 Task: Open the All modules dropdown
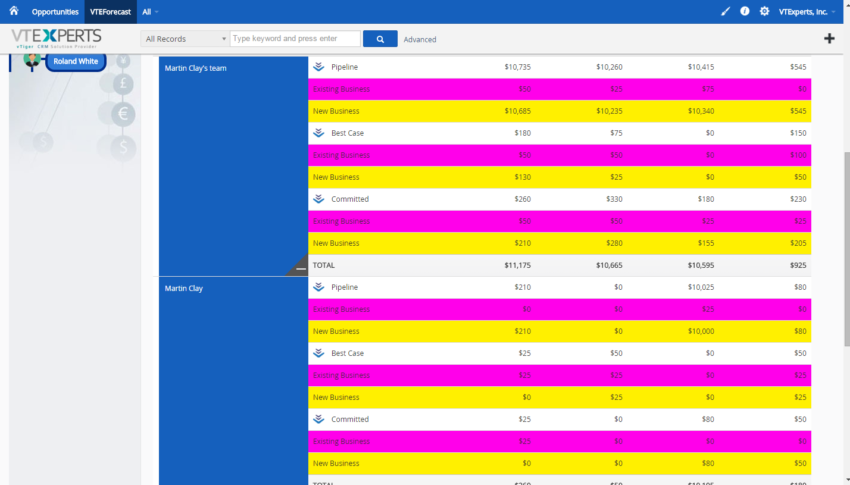(x=150, y=11)
